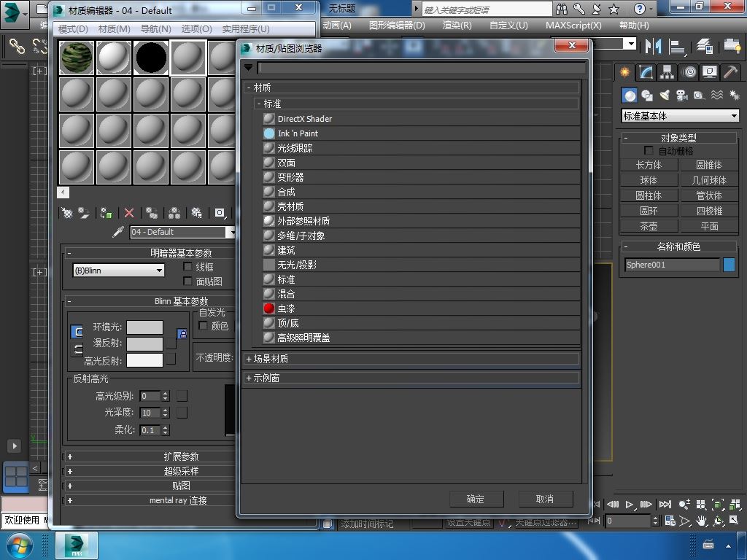Viewport: 747px width, 560px height.
Task: Toggle the 自动栅格 checkbox
Action: 649,150
